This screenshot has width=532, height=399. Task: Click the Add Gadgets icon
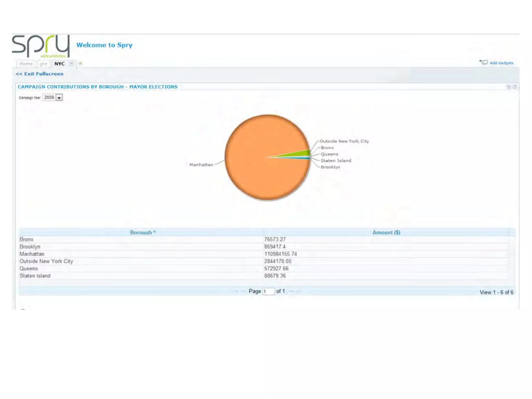[x=483, y=62]
